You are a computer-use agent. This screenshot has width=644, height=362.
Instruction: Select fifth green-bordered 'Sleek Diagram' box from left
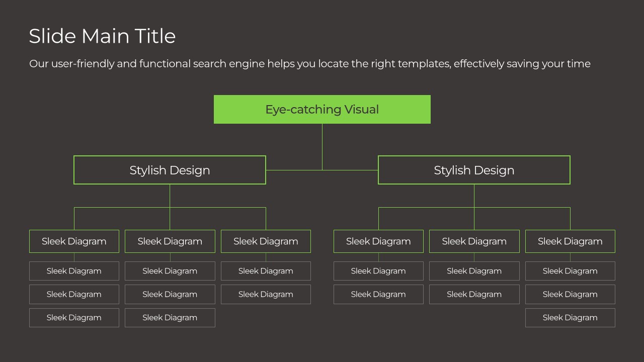tap(474, 241)
